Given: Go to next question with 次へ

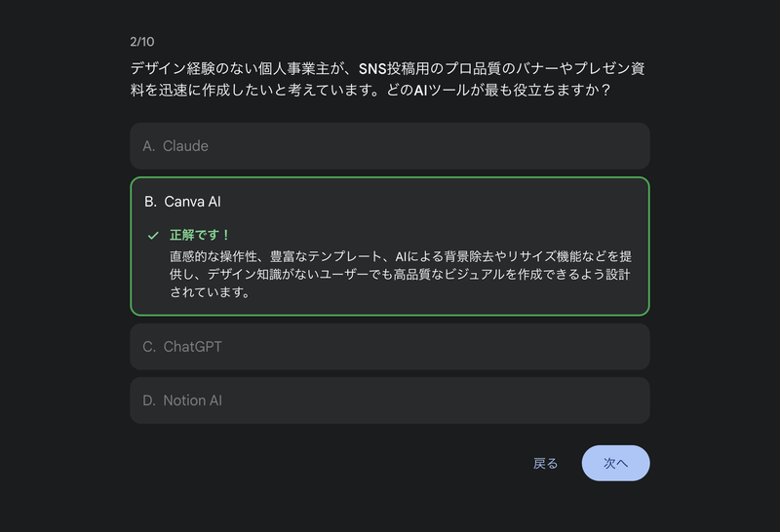Looking at the screenshot, I should click(615, 464).
